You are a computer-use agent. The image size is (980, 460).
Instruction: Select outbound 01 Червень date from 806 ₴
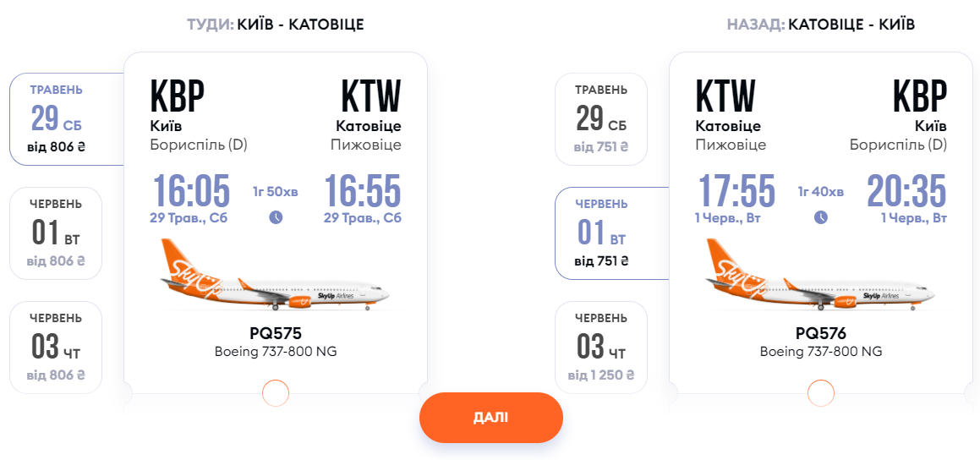56,233
